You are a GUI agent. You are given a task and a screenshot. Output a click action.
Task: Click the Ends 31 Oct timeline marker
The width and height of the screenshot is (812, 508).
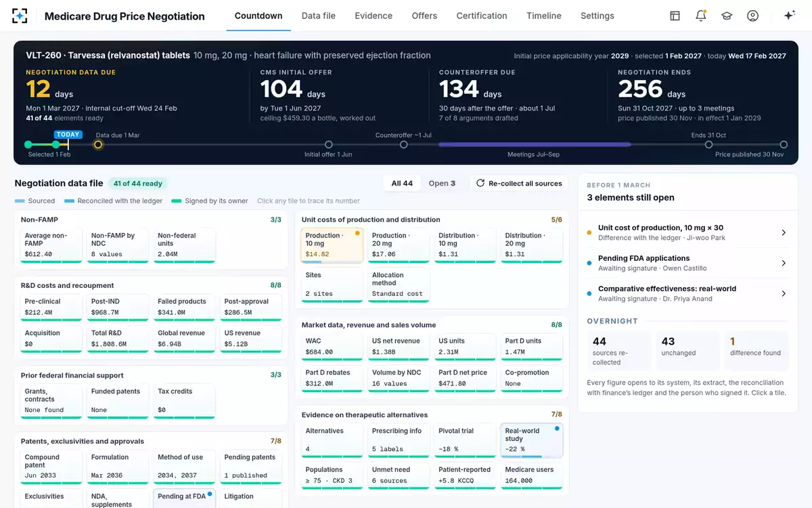click(x=708, y=144)
